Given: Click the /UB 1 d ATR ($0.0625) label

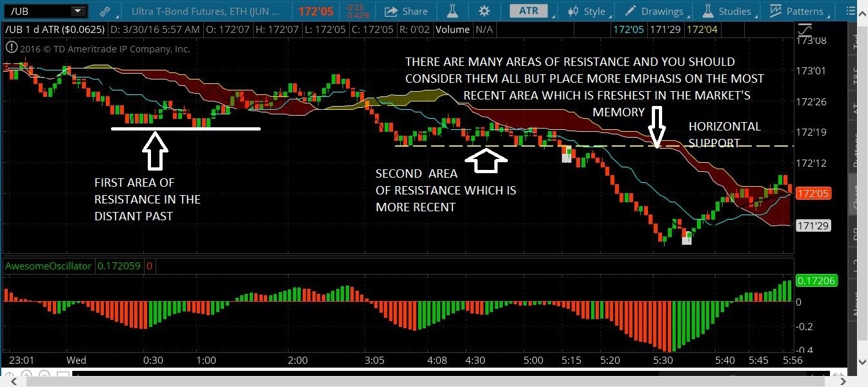Looking at the screenshot, I should (54, 29).
